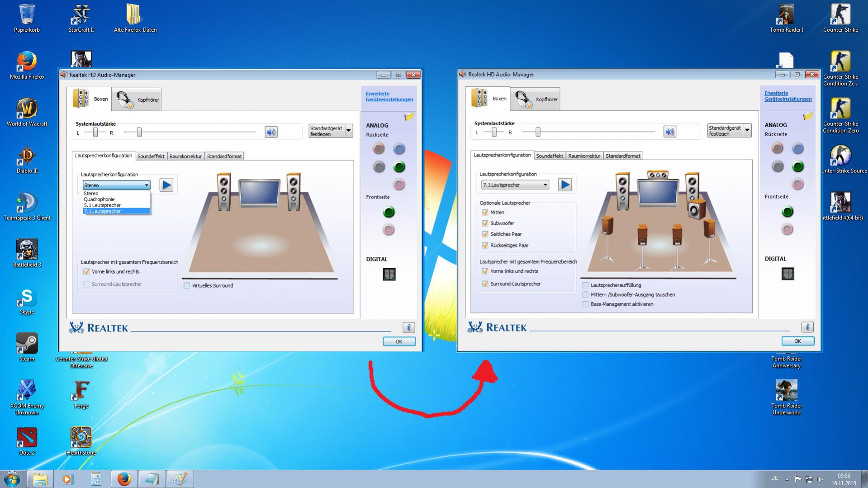
Task: Toggle 'Surround-Lautsprecher' in right window
Action: click(485, 284)
